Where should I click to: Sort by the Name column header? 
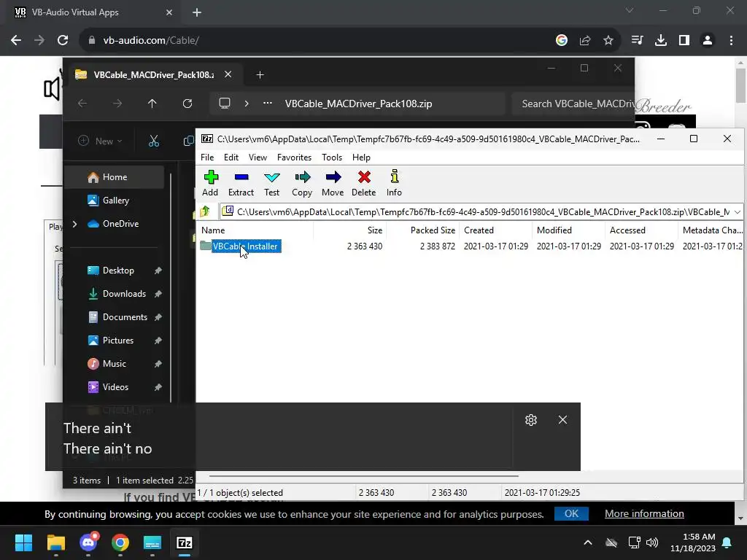coord(256,230)
